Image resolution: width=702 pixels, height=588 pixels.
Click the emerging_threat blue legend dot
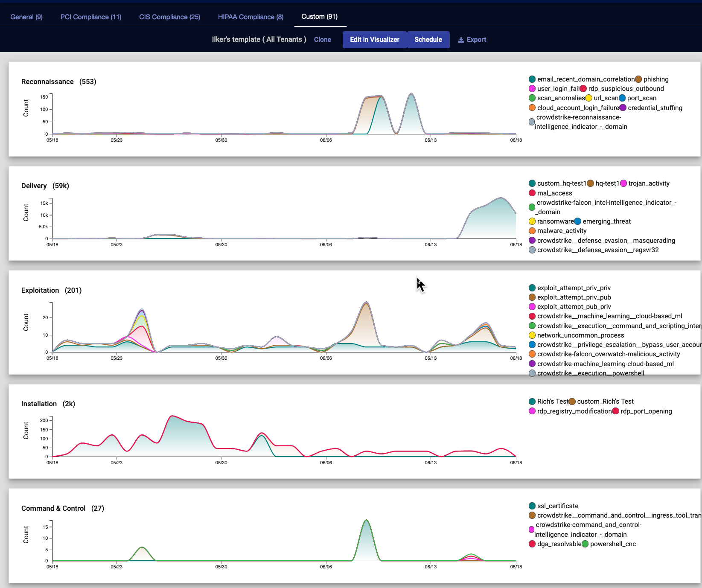pyautogui.click(x=578, y=221)
